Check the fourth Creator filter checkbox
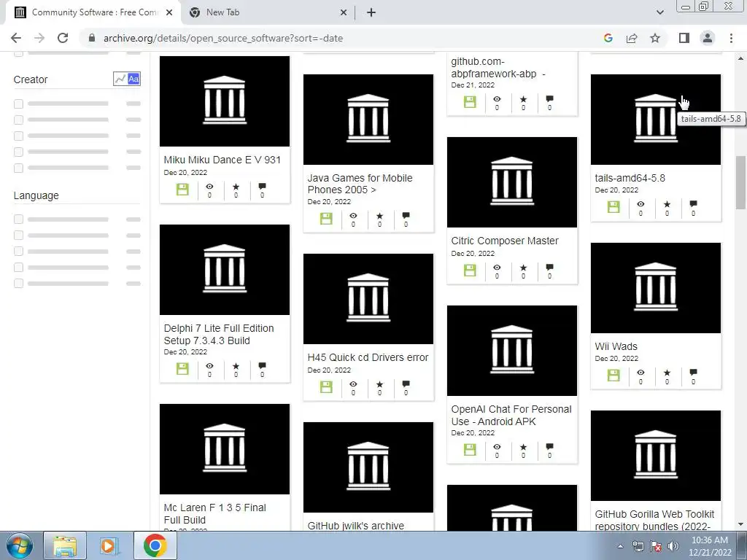 (x=18, y=152)
